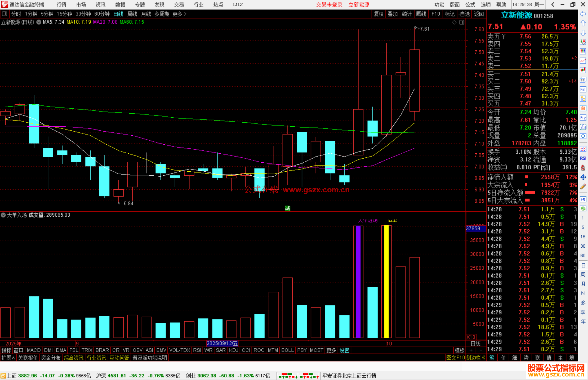Click the line chart trend sidebar icon
Image resolution: width=588 pixels, height=380 pixels.
coord(583,60)
